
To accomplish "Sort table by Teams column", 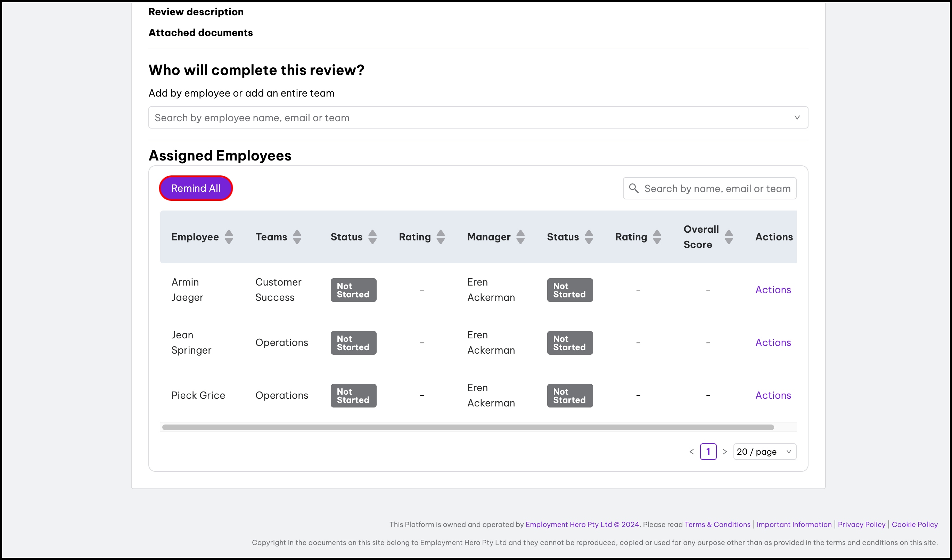I will 297,237.
